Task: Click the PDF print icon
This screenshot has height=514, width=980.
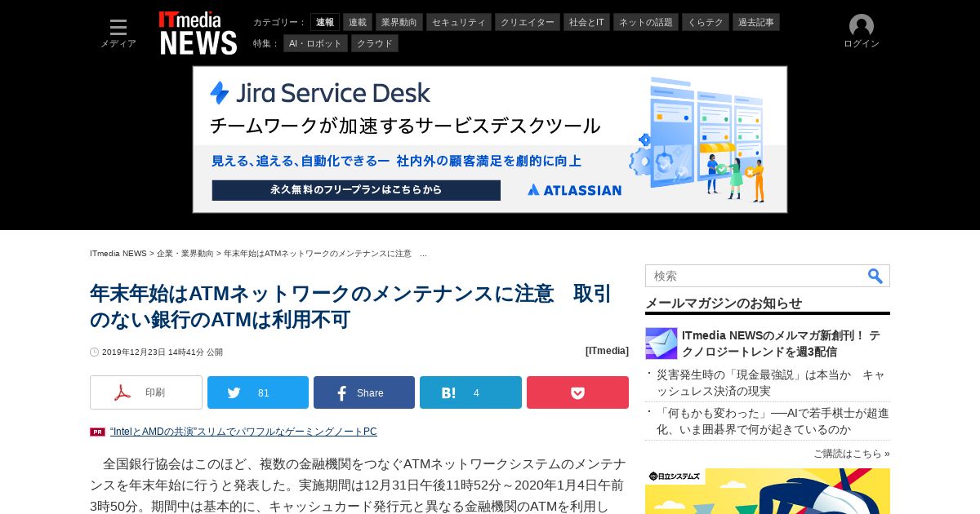Action: coord(122,392)
